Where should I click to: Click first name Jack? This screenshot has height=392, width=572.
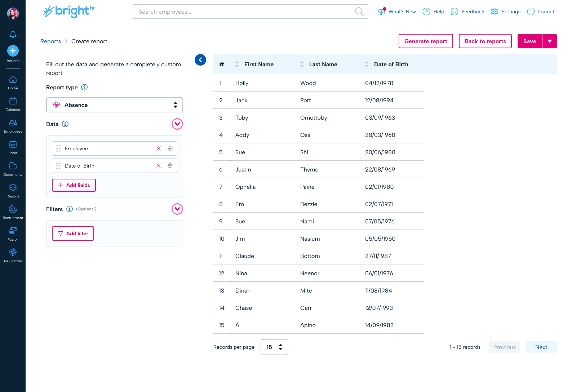[241, 100]
